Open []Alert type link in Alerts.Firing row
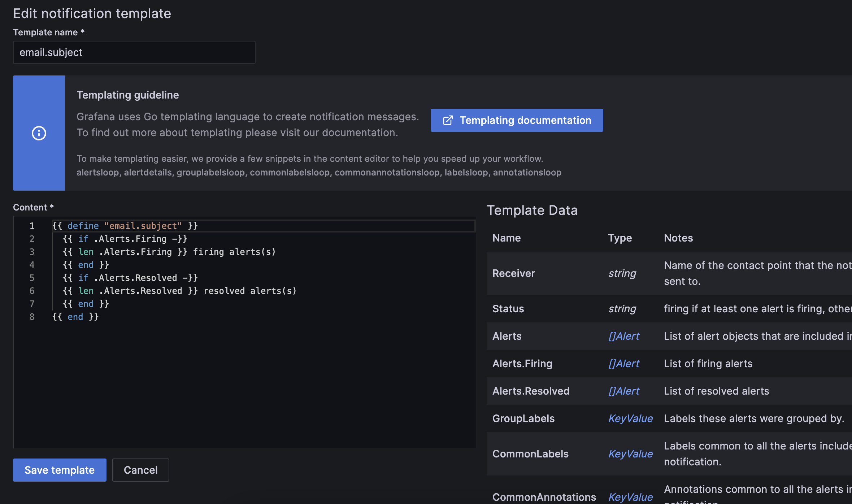Screen dimensions: 852x504 (x=623, y=364)
